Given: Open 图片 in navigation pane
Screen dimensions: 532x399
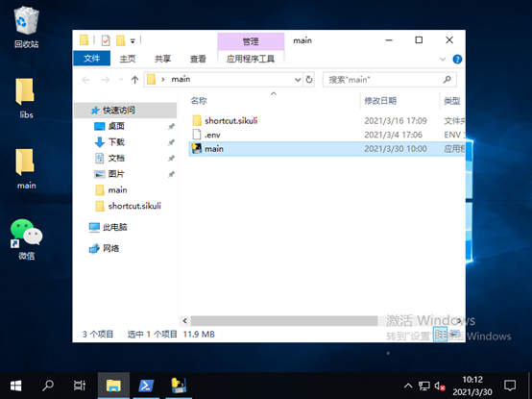Looking at the screenshot, I should [x=116, y=174].
